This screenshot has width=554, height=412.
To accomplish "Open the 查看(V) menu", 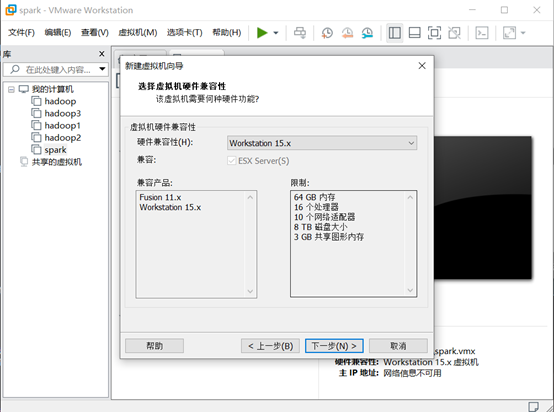I will (95, 33).
